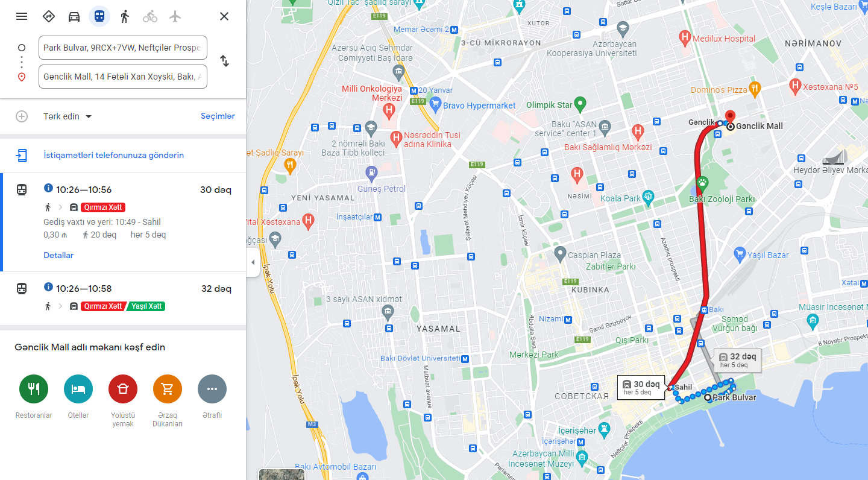Close the directions panel

click(x=224, y=16)
